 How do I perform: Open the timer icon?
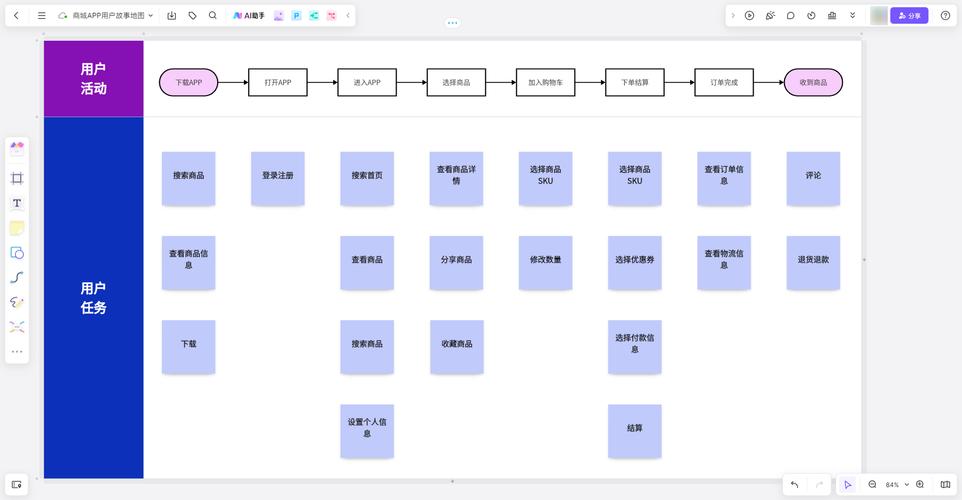[x=811, y=15]
